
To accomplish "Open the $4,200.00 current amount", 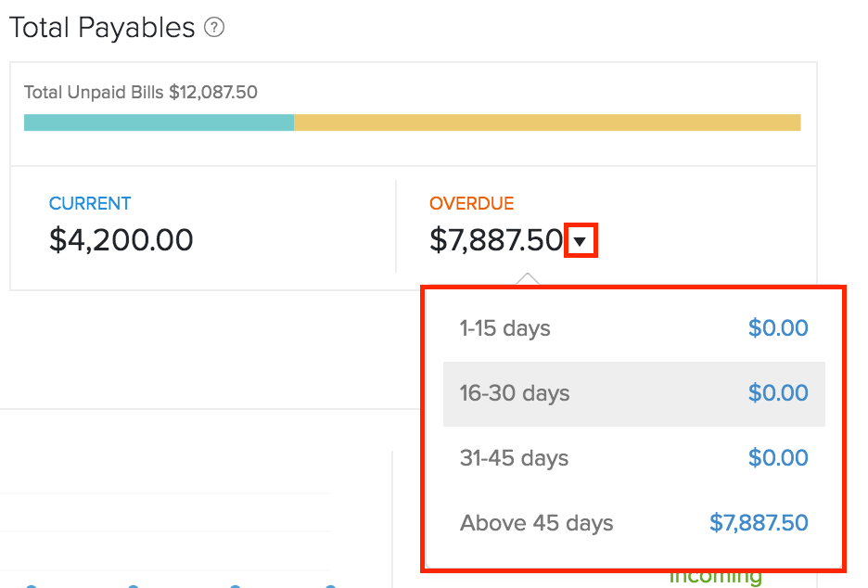I will tap(121, 241).
